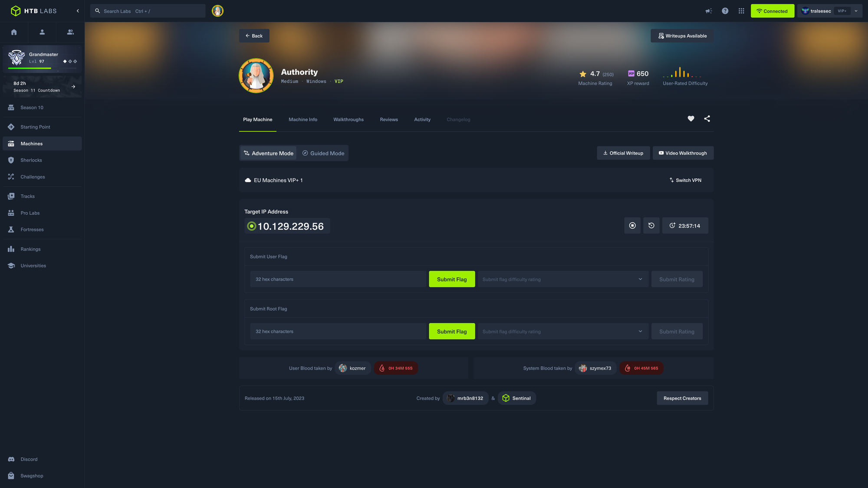The image size is (868, 488).
Task: Open the Video Walkthrough
Action: coord(683,153)
